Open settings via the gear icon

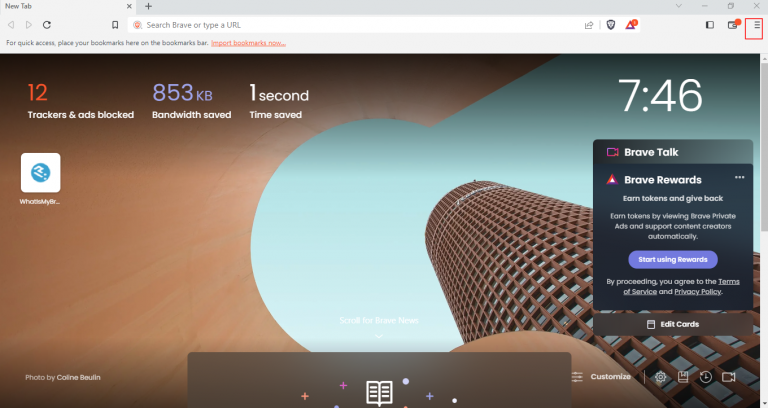point(660,377)
